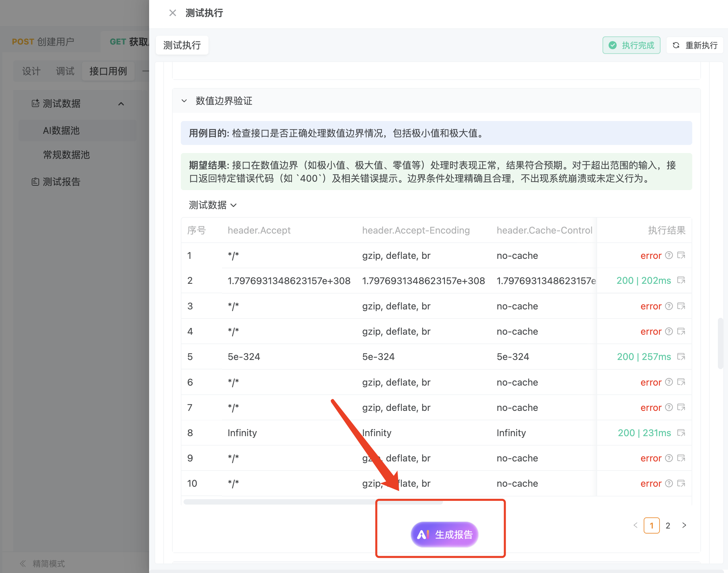Screen dimensions: 728x573
Task: Open 测试报告 in sidebar
Action: coord(61,182)
